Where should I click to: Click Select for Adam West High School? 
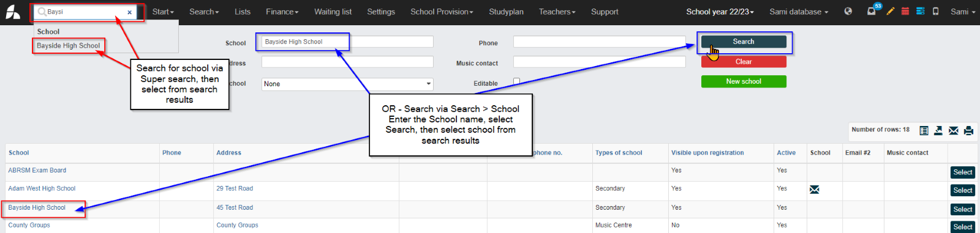[x=962, y=191]
